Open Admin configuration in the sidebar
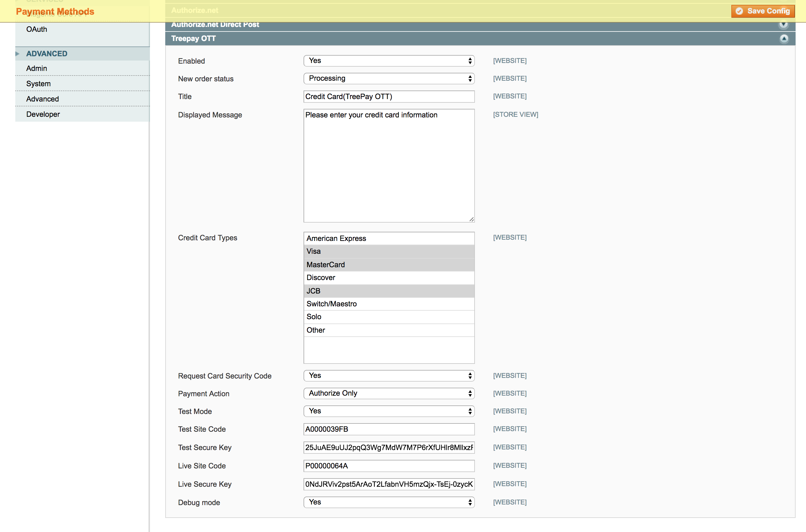 coord(37,68)
